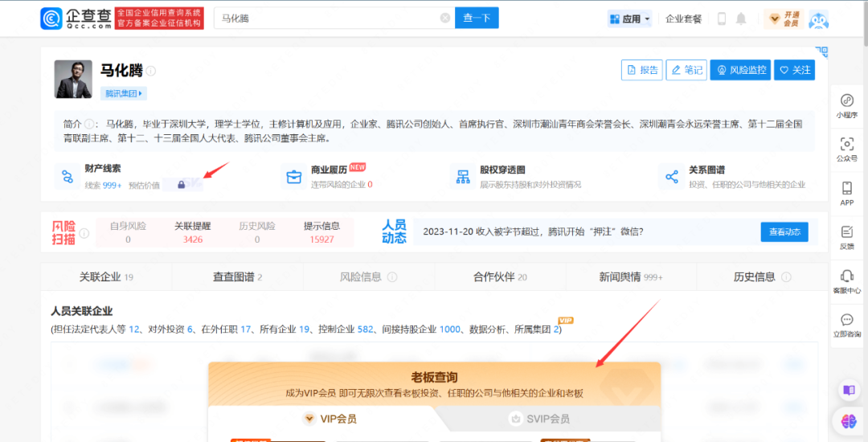Open 关系图谱 share icon
The image size is (868, 442).
click(672, 177)
